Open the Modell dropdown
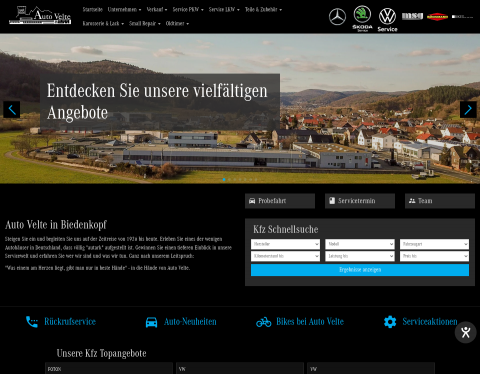The width and height of the screenshot is (480, 374). pyautogui.click(x=360, y=244)
